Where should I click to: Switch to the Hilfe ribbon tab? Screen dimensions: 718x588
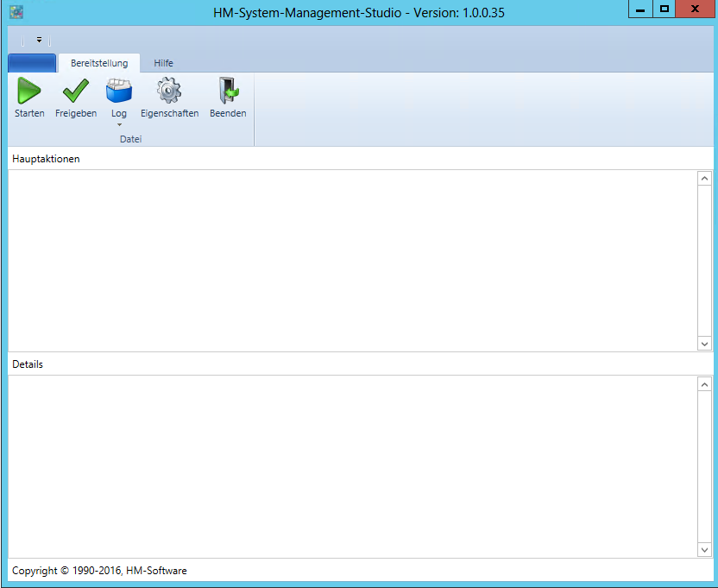(x=163, y=63)
